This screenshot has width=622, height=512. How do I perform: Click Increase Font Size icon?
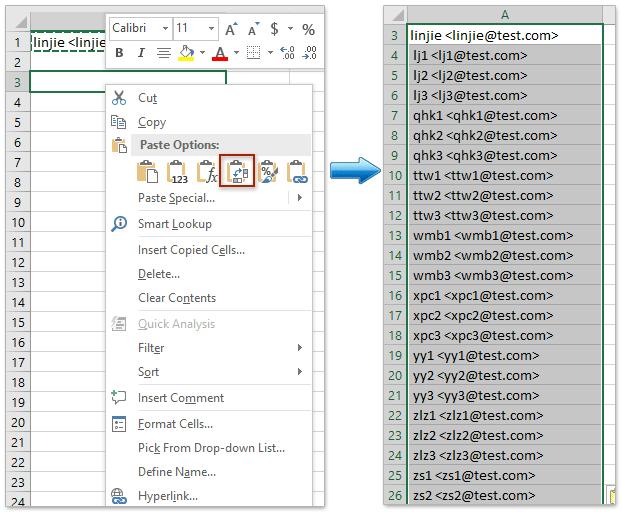pyautogui.click(x=232, y=29)
